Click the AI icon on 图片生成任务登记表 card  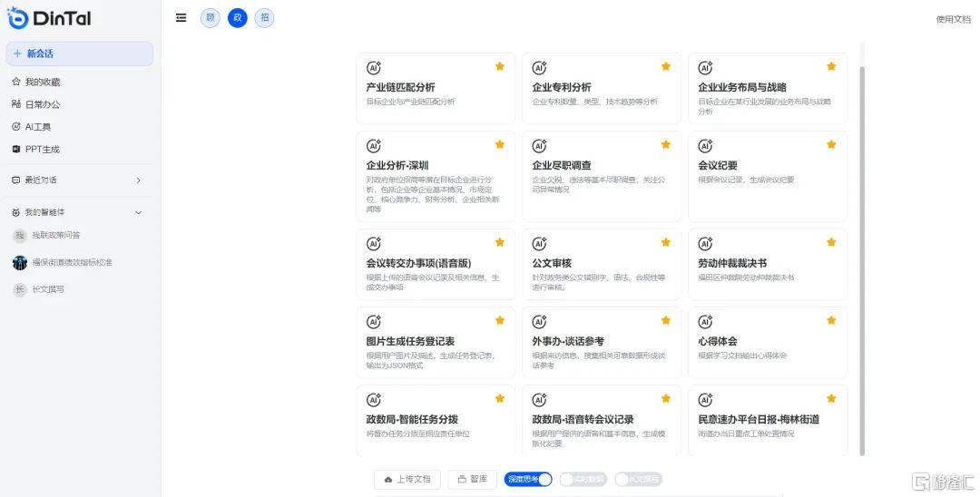coord(374,322)
